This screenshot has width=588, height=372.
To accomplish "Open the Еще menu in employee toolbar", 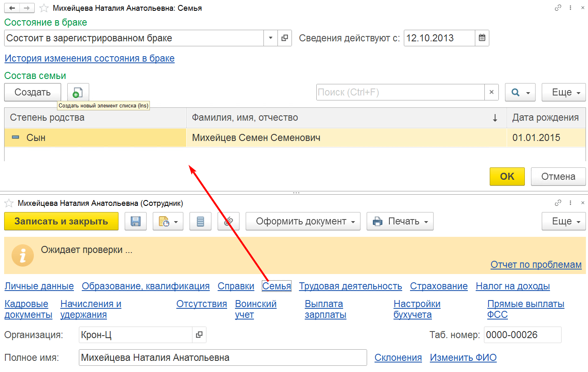I will (x=564, y=221).
